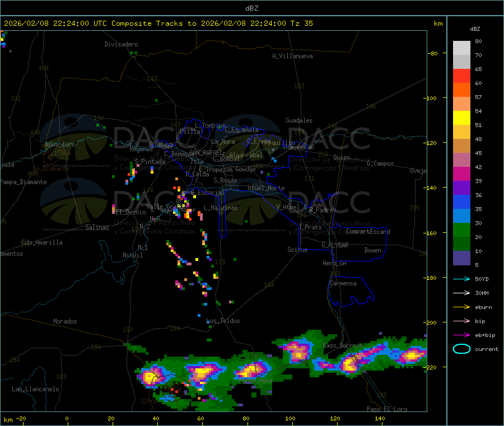Click the small radar thumbnail in top-left corner
The width and height of the screenshot is (504, 426).
tap(3, 39)
